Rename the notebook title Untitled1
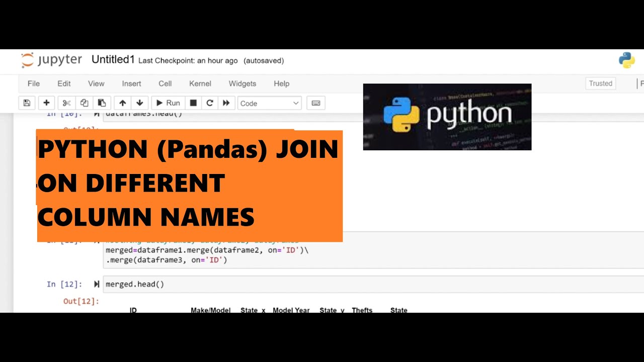 (113, 60)
